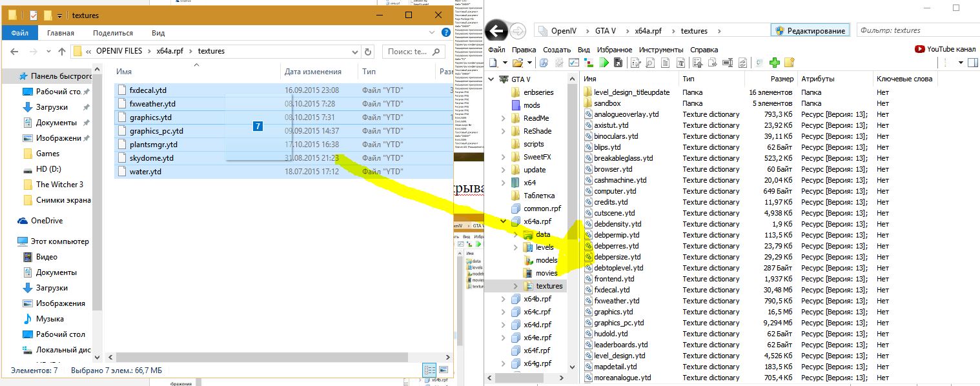Image resolution: width=980 pixels, height=386 pixels.
Task: Click the rename icon in OpenIV toolbar
Action: click(x=728, y=63)
